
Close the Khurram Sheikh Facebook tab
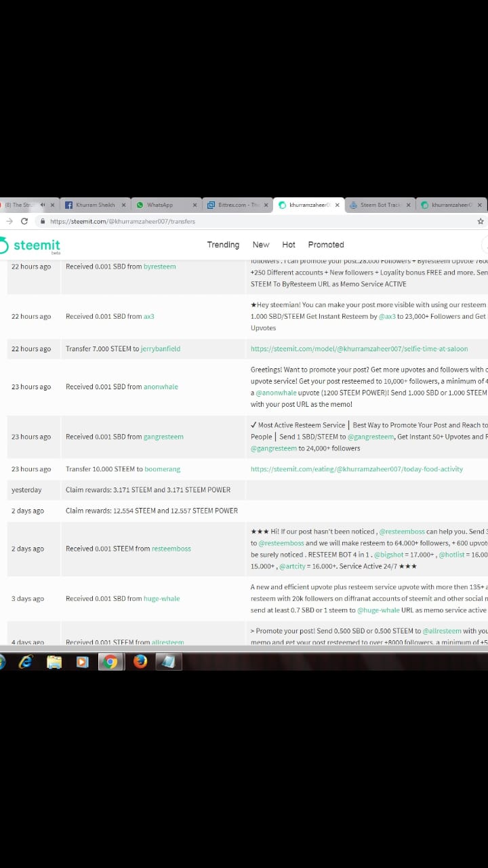coord(123,205)
